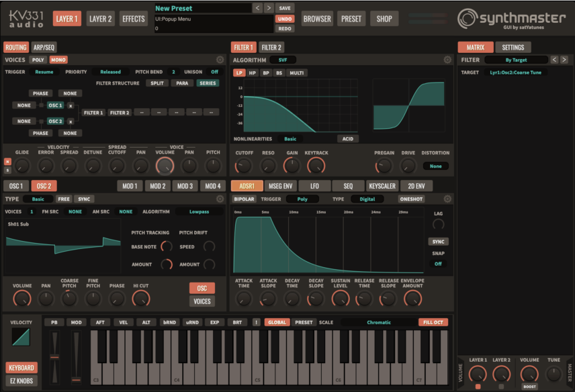Viewport: 575px width, 392px height.
Task: Open Trigger Resume dropdown
Action: 44,72
